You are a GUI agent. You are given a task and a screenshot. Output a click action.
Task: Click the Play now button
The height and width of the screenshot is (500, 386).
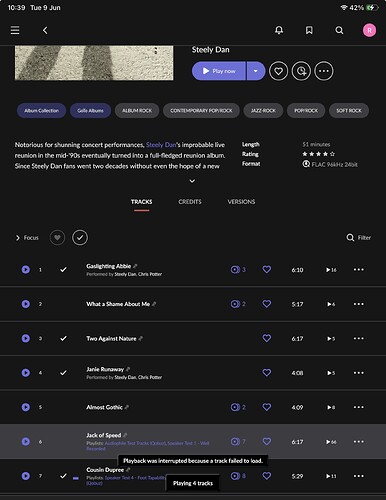tap(219, 71)
